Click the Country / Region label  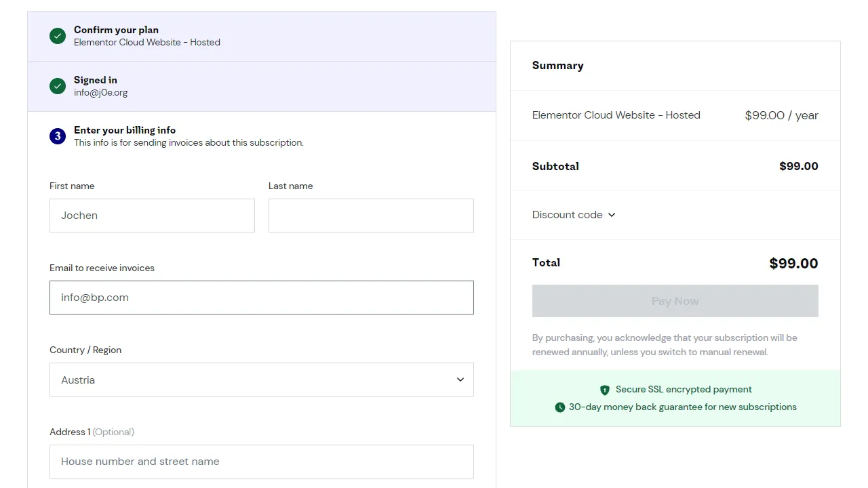(x=85, y=350)
